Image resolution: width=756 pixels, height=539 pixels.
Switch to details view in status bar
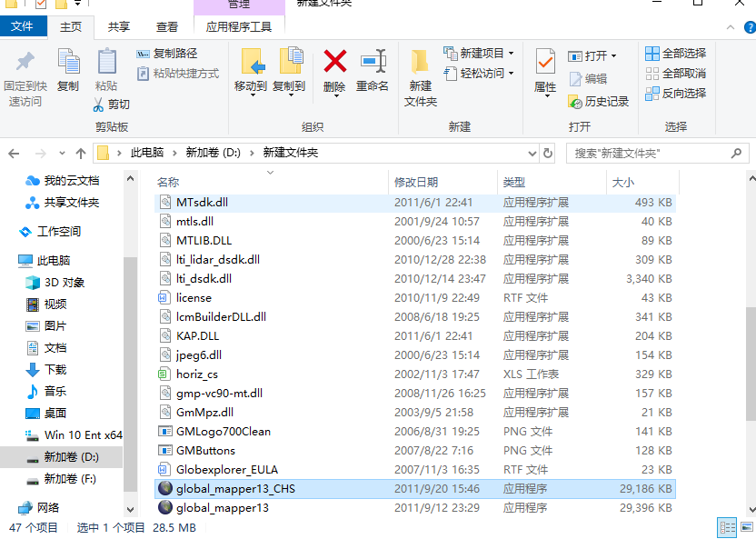coord(727,527)
